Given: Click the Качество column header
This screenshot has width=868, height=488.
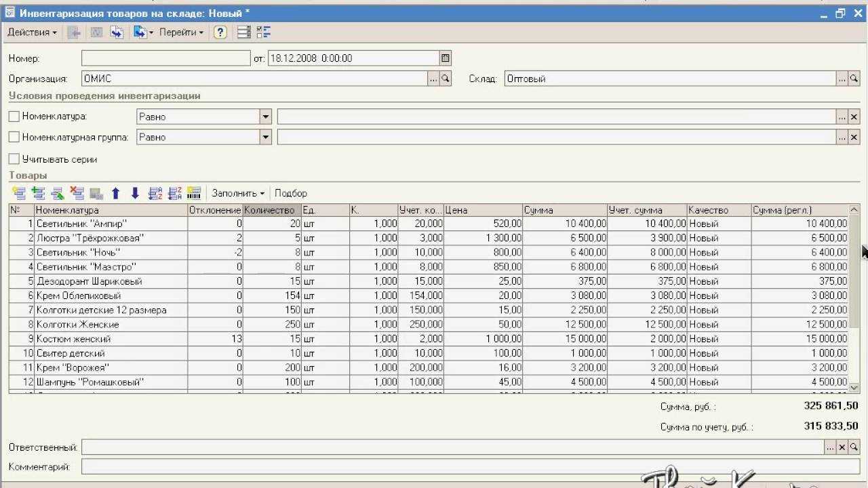Looking at the screenshot, I should [719, 210].
